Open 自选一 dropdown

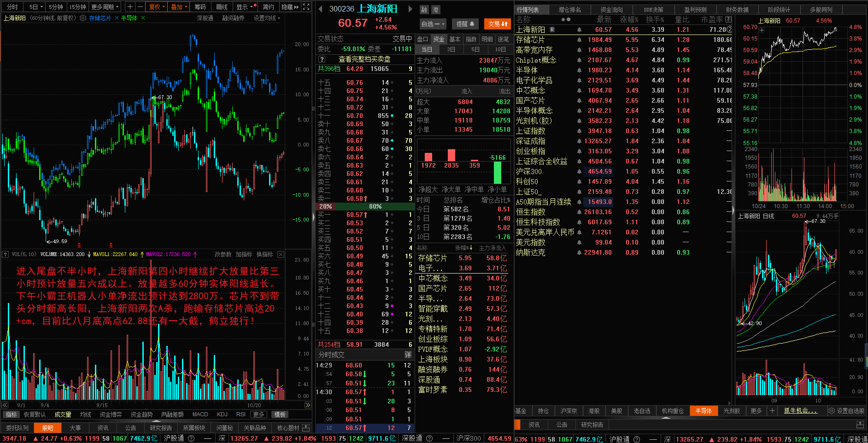point(433,24)
